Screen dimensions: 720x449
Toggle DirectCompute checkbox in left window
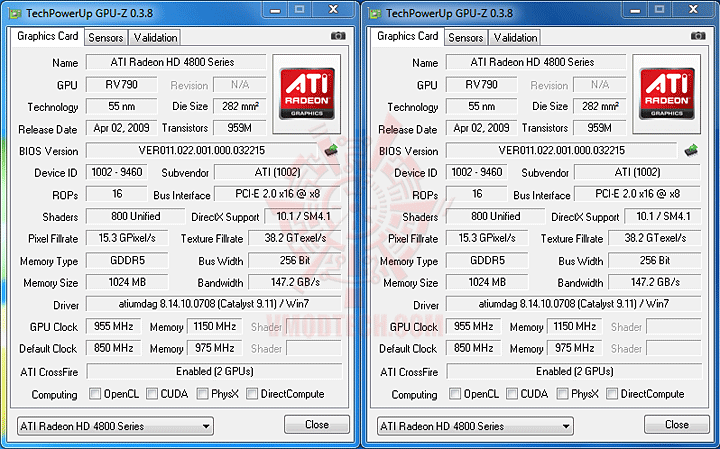[252, 393]
